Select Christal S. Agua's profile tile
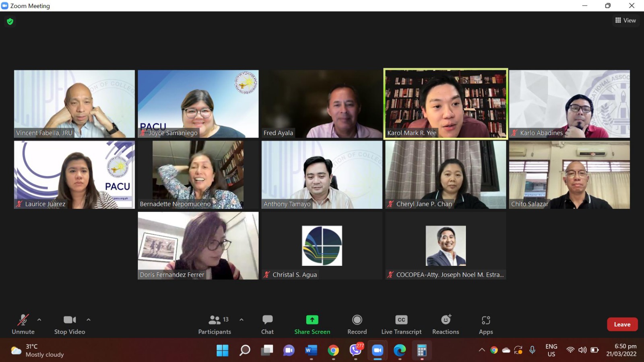Image resolution: width=644 pixels, height=362 pixels. pyautogui.click(x=322, y=246)
